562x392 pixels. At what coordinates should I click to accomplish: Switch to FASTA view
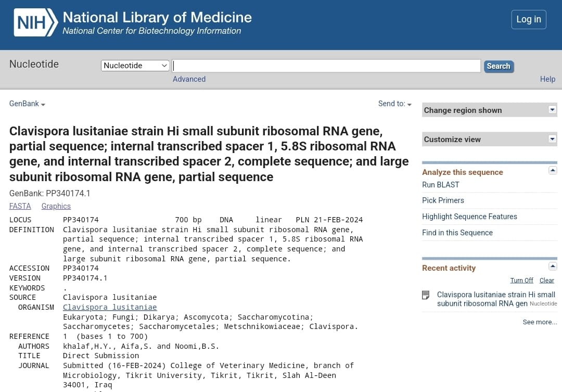[x=20, y=206]
